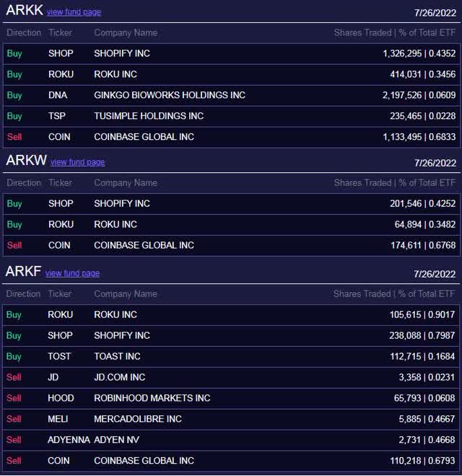Select the COIN sell row with 1,133,495 shares
Image resolution: width=462 pixels, height=476 pixels.
pyautogui.click(x=231, y=137)
